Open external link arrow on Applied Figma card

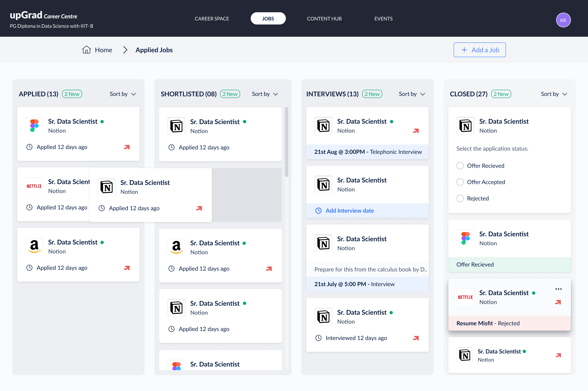point(127,147)
